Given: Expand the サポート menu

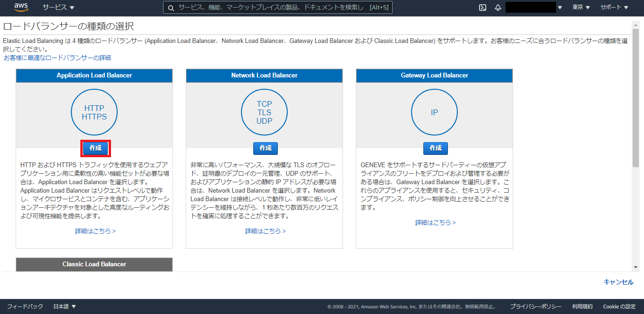Looking at the screenshot, I should [x=614, y=8].
